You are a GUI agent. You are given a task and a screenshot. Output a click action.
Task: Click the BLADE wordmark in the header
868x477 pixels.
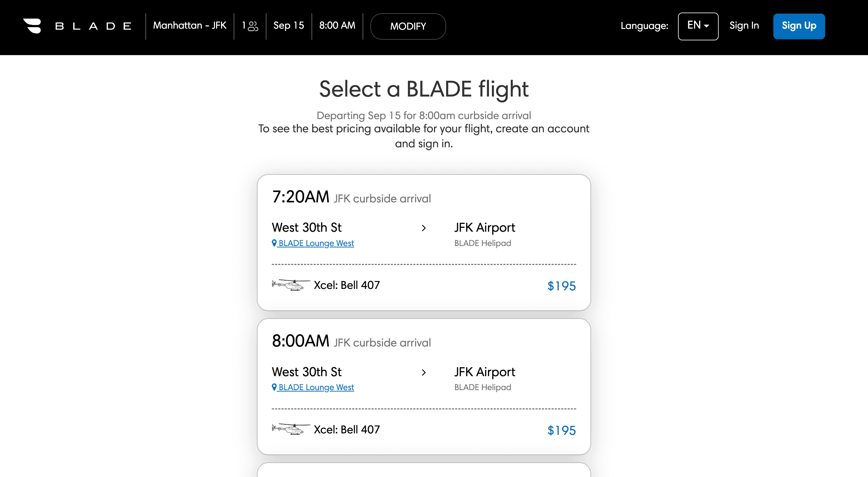point(93,26)
